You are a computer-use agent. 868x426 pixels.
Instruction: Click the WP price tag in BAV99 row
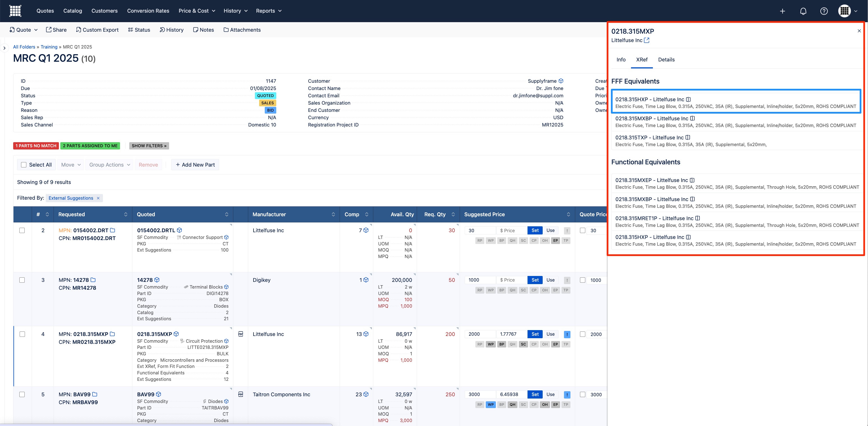click(x=491, y=404)
